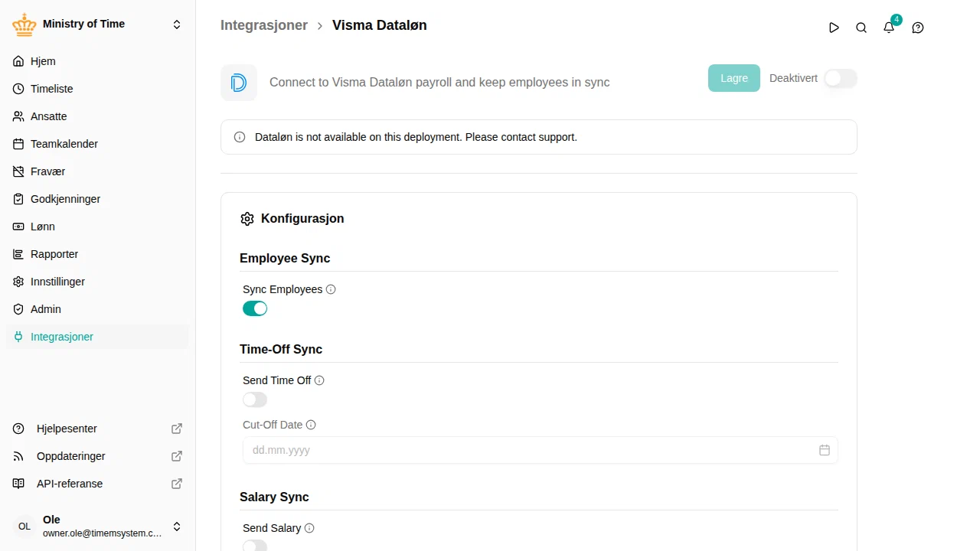Open Ansatte in sidebar
Viewport: 980px width, 551px height.
pos(97,116)
